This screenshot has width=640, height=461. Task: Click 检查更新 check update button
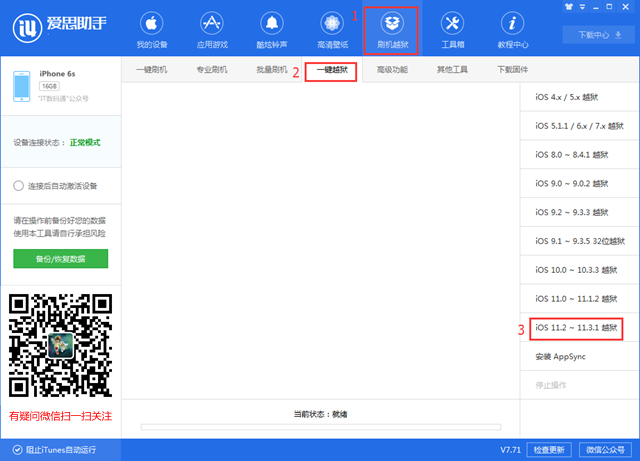[549, 450]
